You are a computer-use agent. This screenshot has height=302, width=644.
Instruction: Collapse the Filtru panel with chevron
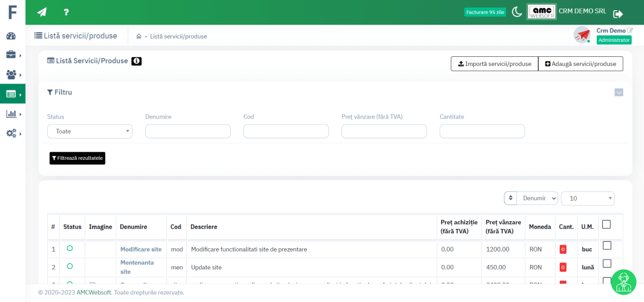click(619, 92)
